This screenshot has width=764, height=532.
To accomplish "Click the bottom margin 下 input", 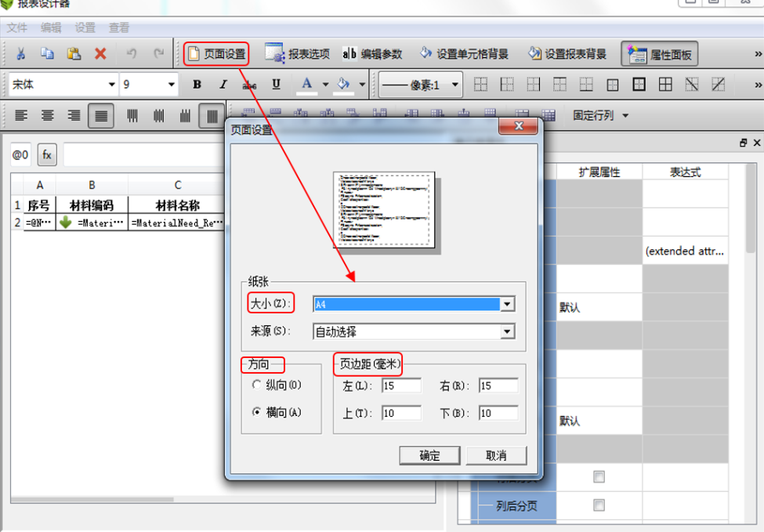I will (498, 413).
